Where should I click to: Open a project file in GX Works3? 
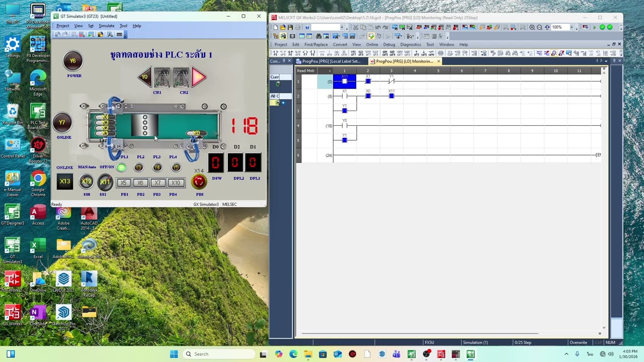(283, 27)
